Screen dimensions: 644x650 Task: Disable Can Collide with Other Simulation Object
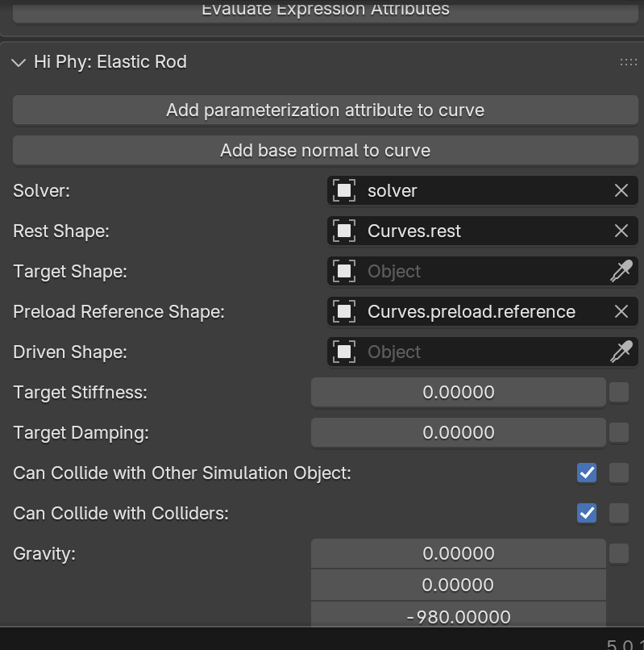pos(587,473)
